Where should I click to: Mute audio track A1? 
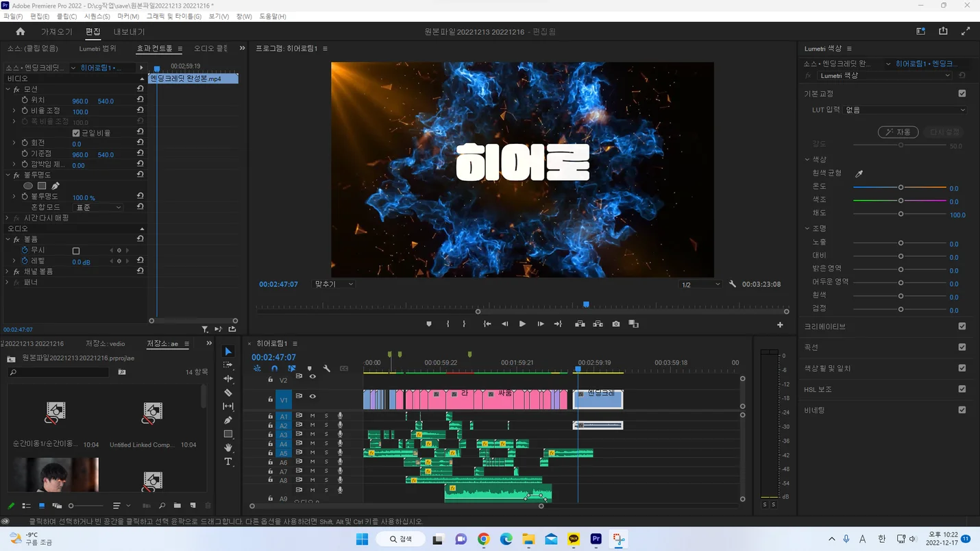coord(313,416)
